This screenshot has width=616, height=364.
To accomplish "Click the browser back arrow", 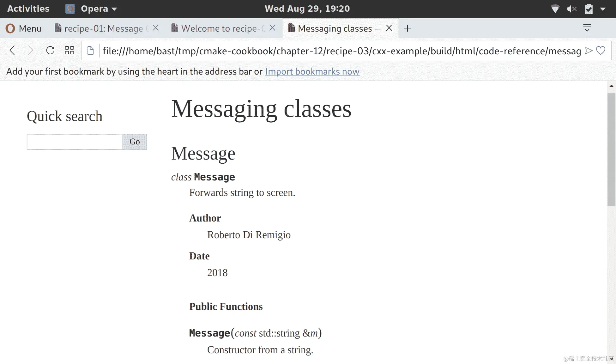I will tap(12, 51).
